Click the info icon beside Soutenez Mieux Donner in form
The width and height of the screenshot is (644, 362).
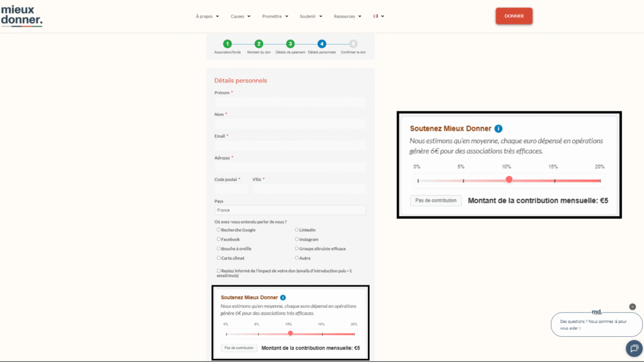click(283, 297)
